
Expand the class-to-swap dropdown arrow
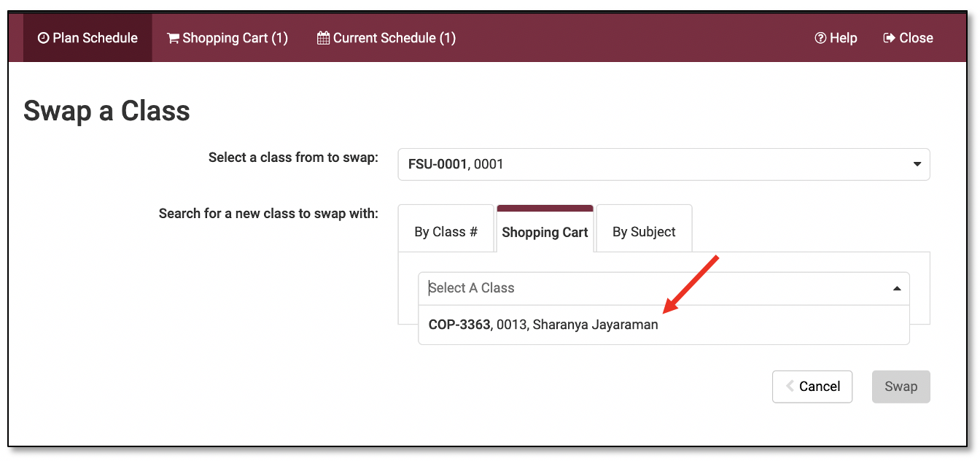917,164
